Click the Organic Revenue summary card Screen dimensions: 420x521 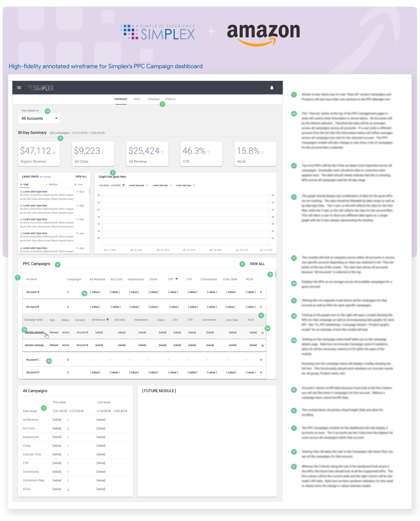[39, 154]
